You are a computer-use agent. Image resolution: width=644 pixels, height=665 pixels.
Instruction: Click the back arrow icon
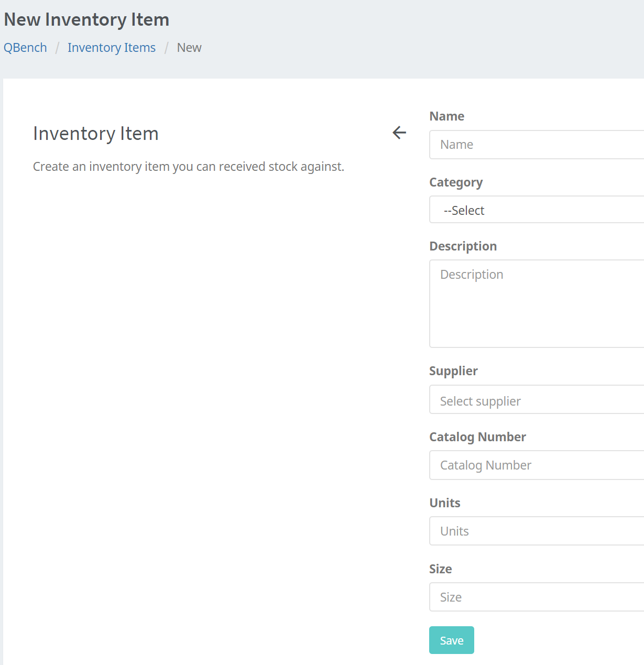click(x=399, y=133)
